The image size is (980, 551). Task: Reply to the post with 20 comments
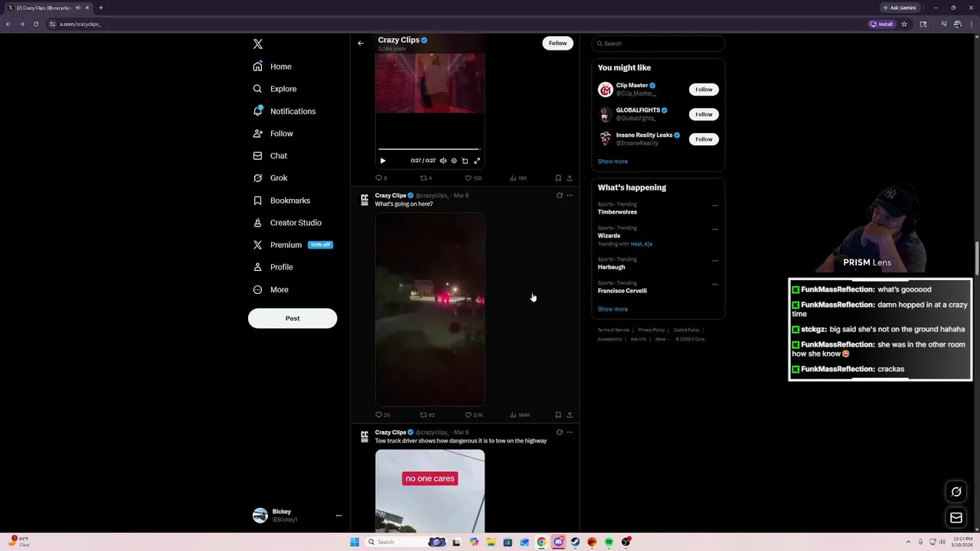click(382, 415)
